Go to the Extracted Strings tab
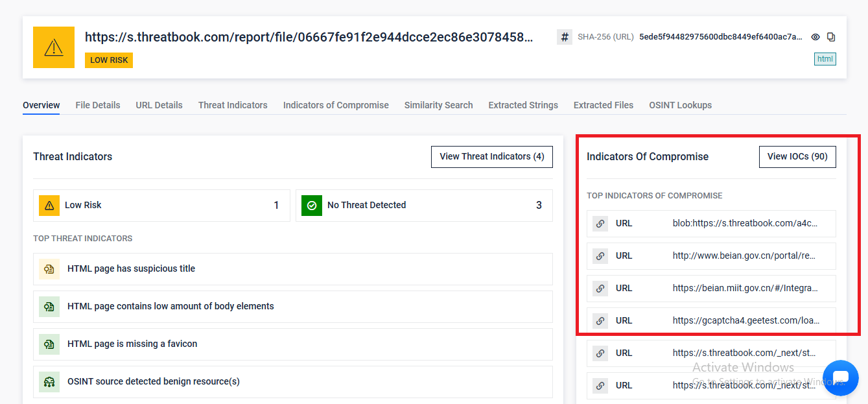 [523, 105]
